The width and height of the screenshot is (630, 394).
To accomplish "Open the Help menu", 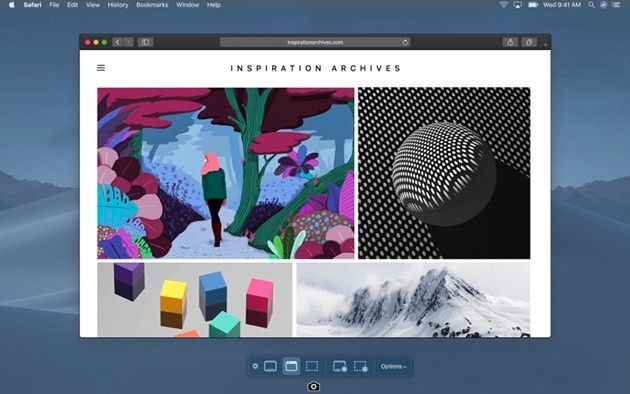I will pos(213,5).
